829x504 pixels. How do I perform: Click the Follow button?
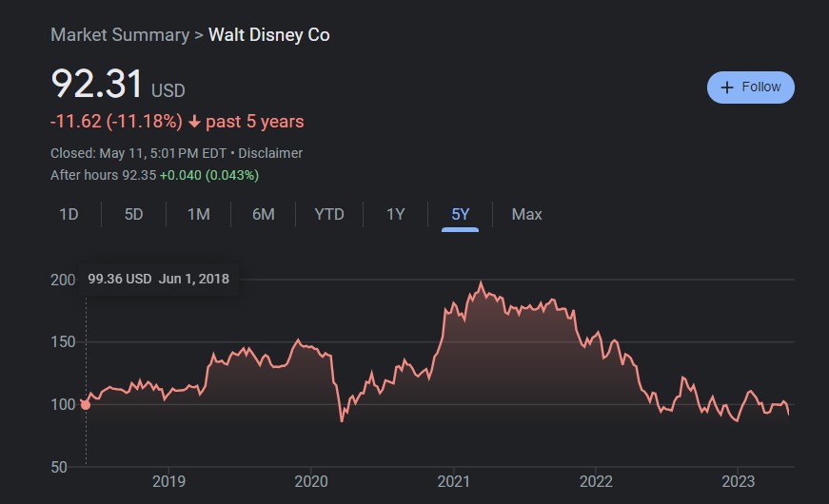coord(751,87)
